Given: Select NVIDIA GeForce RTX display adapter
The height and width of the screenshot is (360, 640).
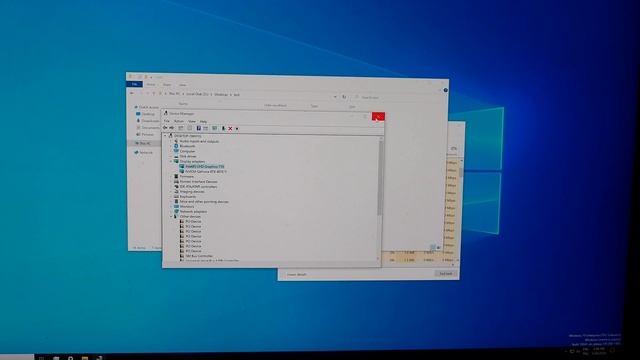Looking at the screenshot, I should (206, 172).
